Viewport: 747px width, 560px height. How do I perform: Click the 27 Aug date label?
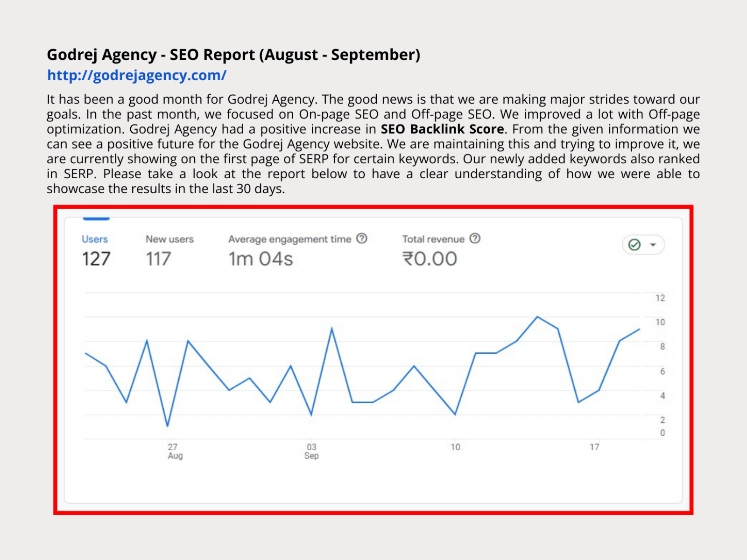(x=175, y=451)
